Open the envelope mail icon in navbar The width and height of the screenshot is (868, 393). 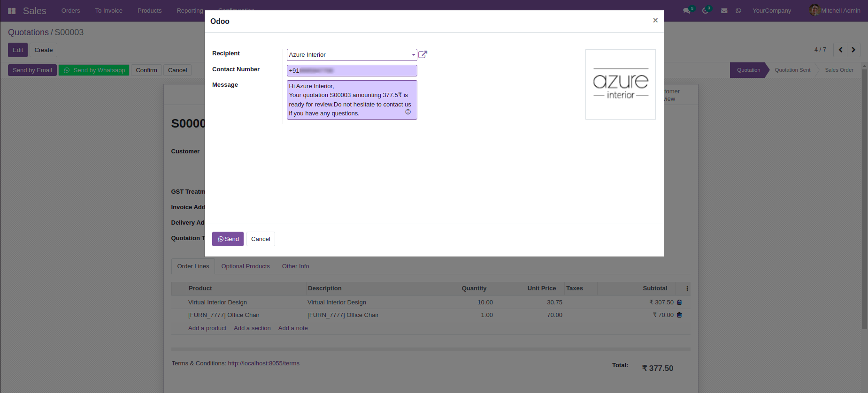[724, 11]
